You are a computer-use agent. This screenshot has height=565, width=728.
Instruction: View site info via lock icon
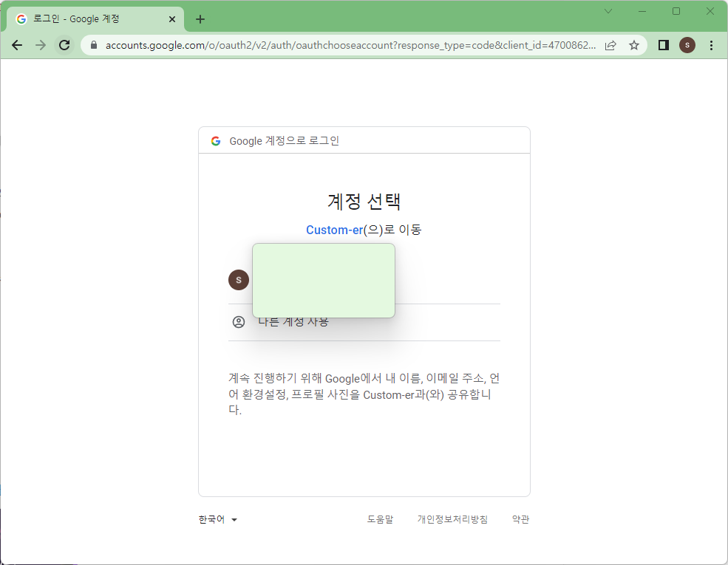pos(94,45)
